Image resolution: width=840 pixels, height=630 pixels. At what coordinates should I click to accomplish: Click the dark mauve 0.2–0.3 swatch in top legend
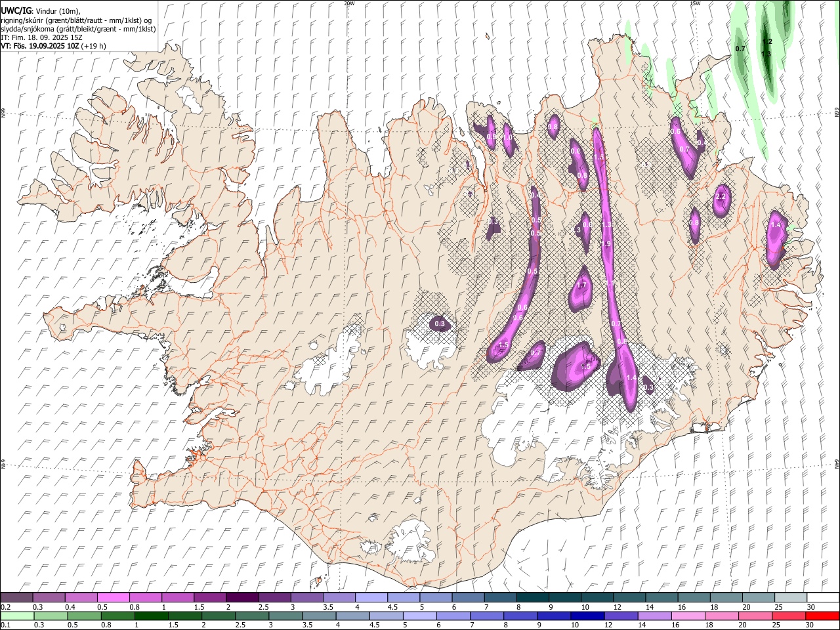click(x=16, y=597)
